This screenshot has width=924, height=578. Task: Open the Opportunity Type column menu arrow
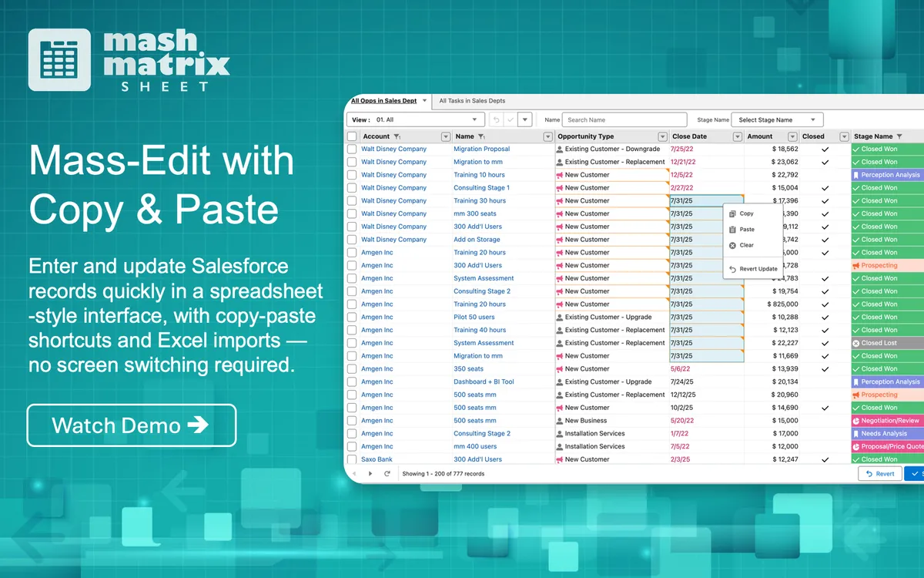point(663,136)
